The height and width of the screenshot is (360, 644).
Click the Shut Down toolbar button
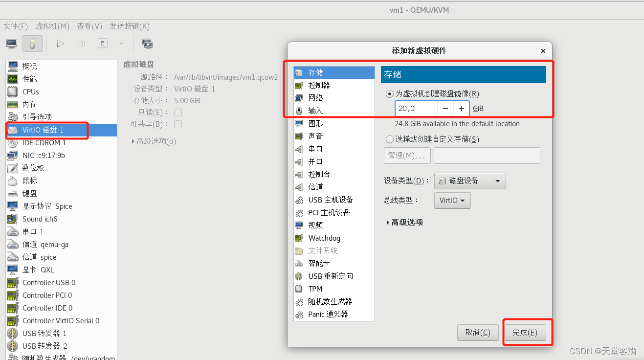coord(103,44)
